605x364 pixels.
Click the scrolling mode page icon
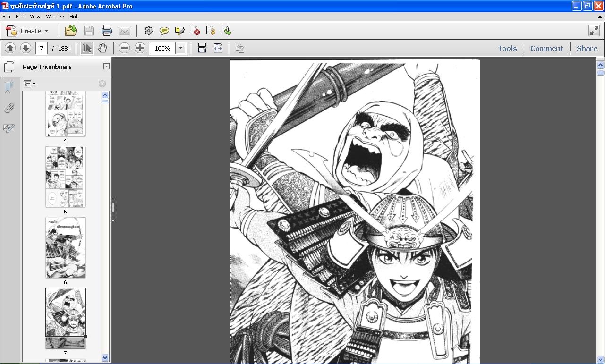pos(202,48)
